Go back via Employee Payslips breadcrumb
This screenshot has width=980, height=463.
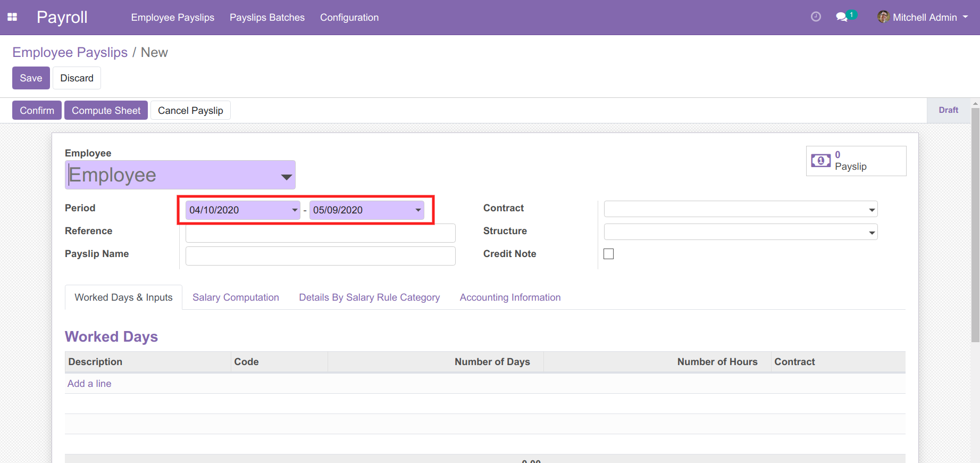(x=70, y=52)
